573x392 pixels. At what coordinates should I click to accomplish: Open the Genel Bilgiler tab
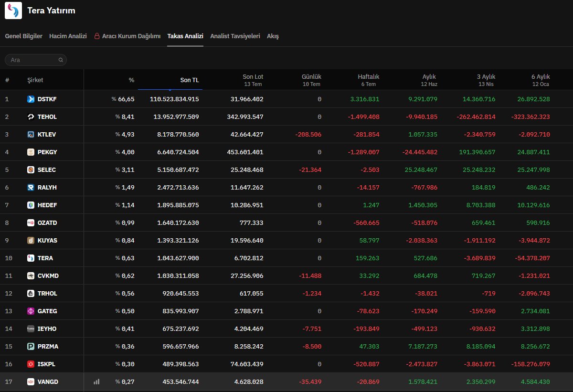(23, 36)
